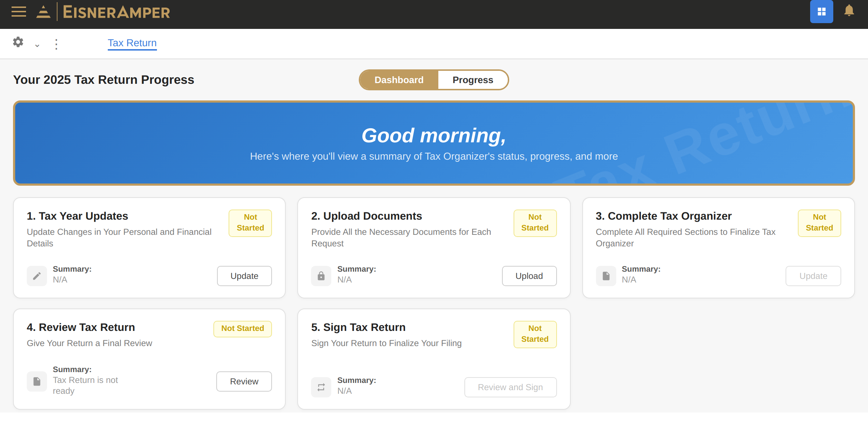
Task: View notifications via the bell icon
Action: coord(850,12)
